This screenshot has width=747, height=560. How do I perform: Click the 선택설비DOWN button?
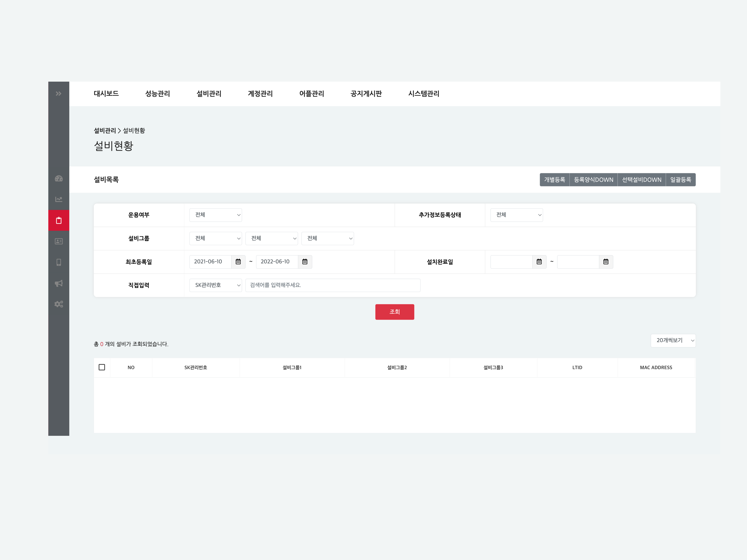tap(642, 180)
